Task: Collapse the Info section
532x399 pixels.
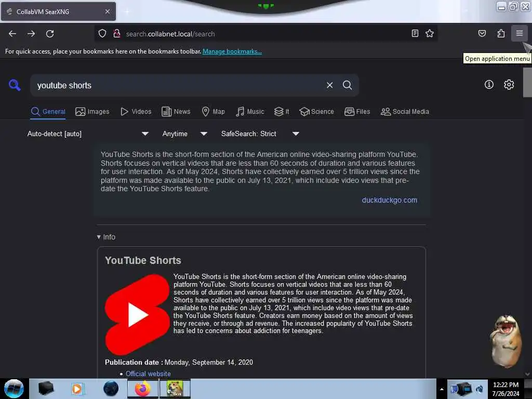Action: point(106,237)
